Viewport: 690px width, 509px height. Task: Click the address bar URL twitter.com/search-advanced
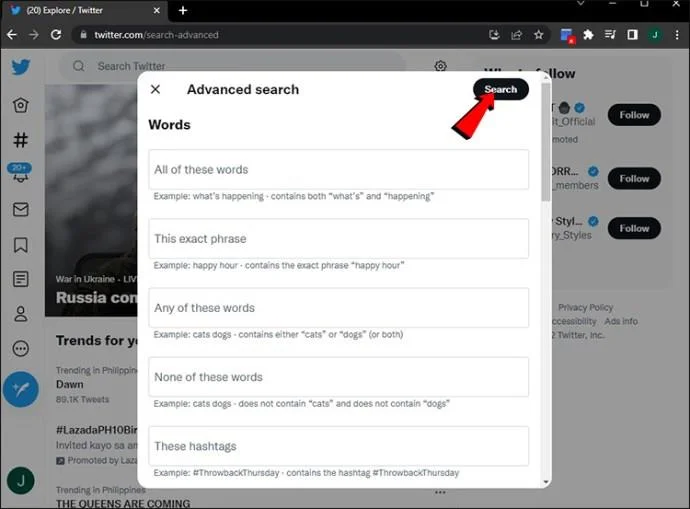tap(156, 35)
